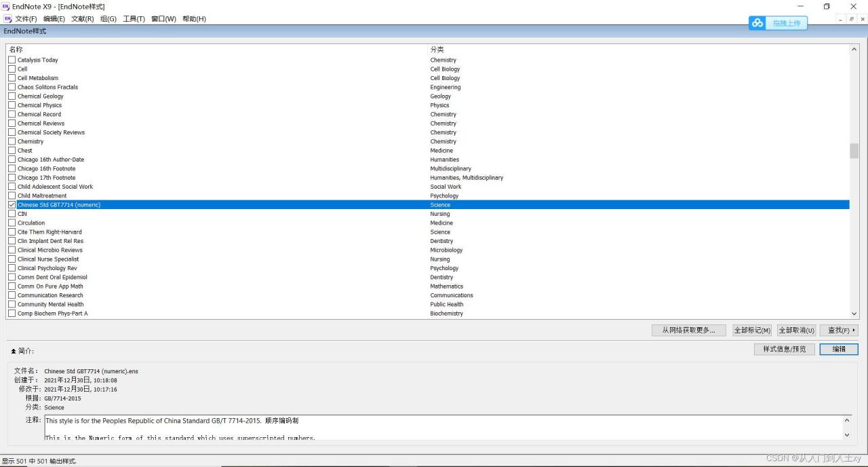This screenshot has height=467, width=868.
Task: Open the 组(G) menu
Action: pos(108,18)
